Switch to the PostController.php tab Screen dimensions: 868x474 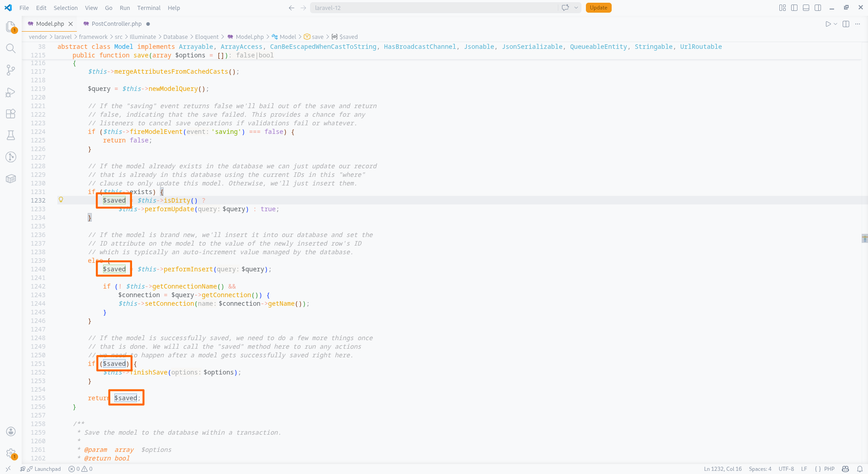point(116,24)
